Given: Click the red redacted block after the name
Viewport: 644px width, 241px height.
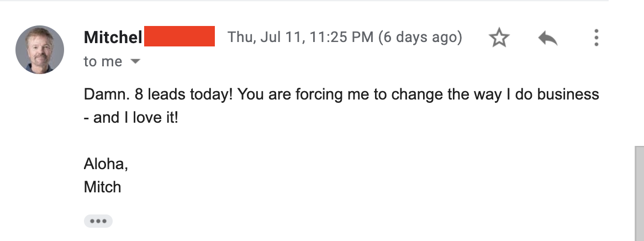Looking at the screenshot, I should 179,36.
